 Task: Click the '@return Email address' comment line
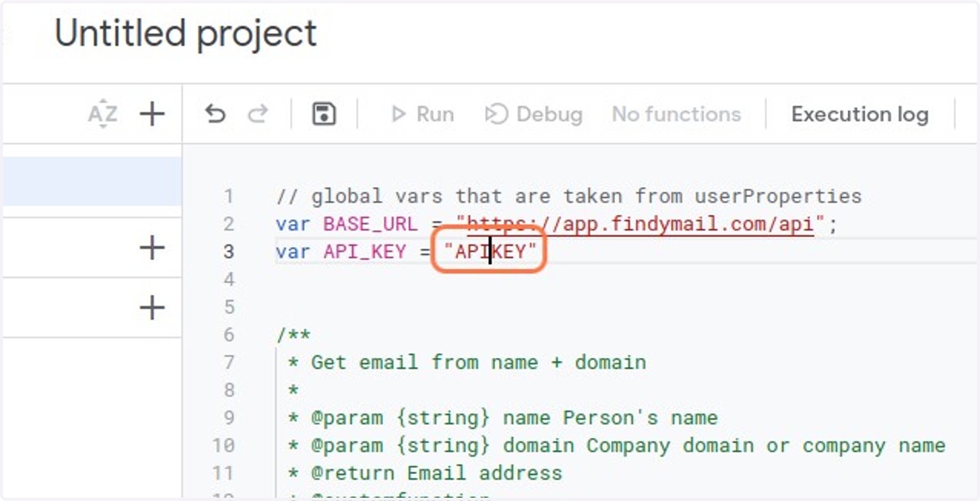[425, 473]
